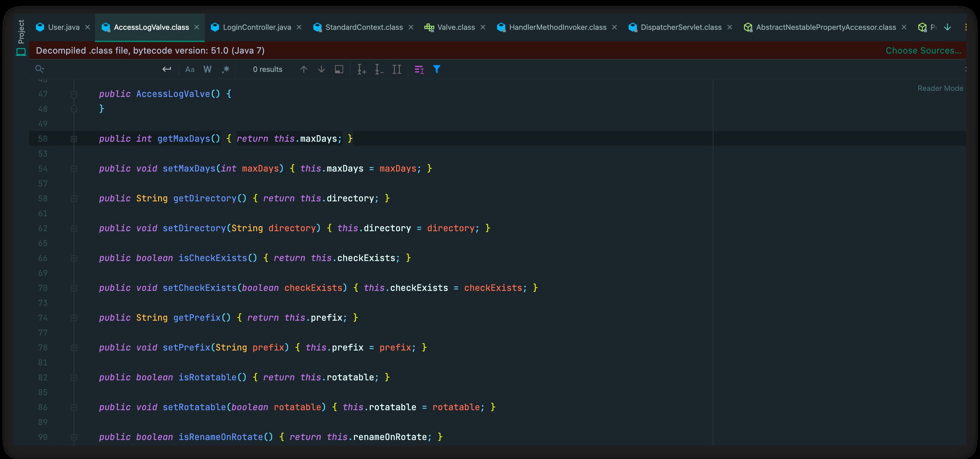
Task: Close the LoginController.java tab
Action: (x=299, y=27)
